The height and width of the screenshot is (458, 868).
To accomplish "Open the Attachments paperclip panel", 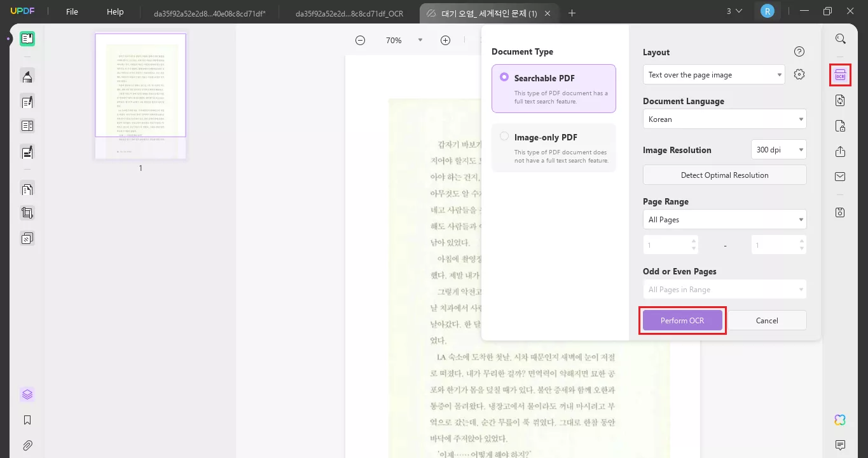I will tap(27, 445).
